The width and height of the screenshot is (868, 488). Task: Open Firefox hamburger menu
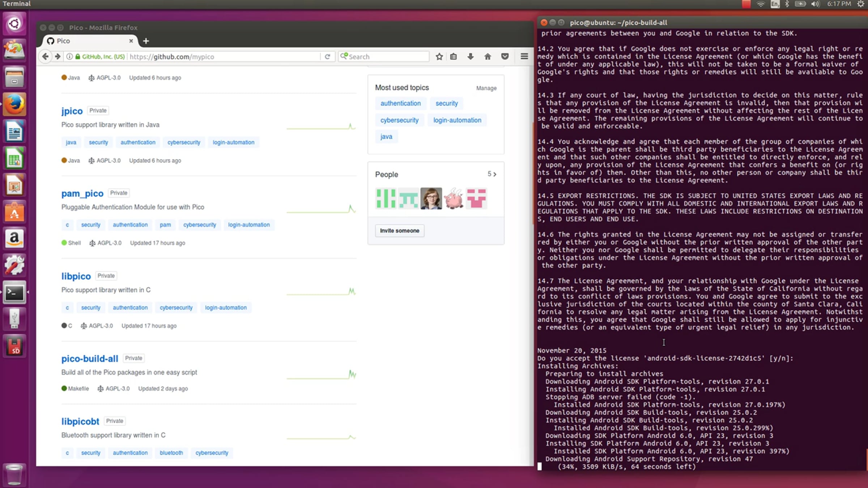coord(524,56)
